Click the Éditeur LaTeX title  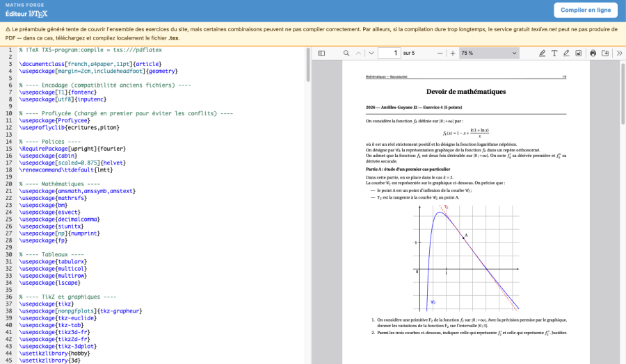tap(26, 14)
